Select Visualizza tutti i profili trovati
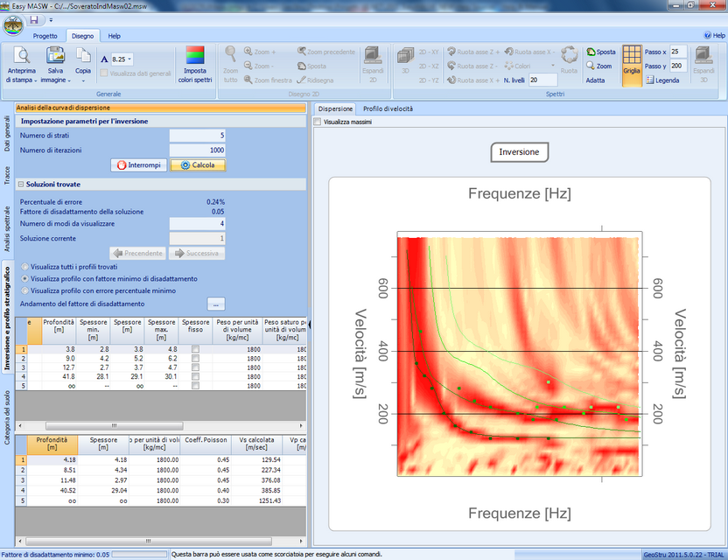 tap(25, 268)
